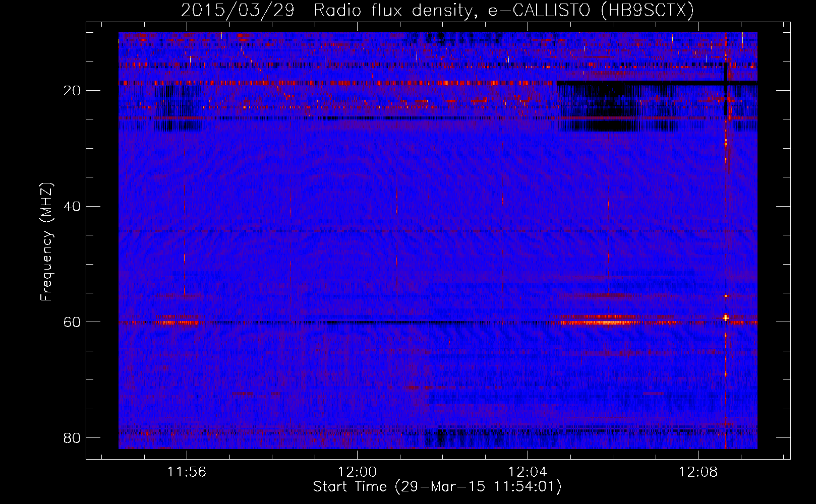Click the black data gap band near 20 MHz
Image resolution: width=816 pixels, height=504 pixels.
(x=657, y=83)
